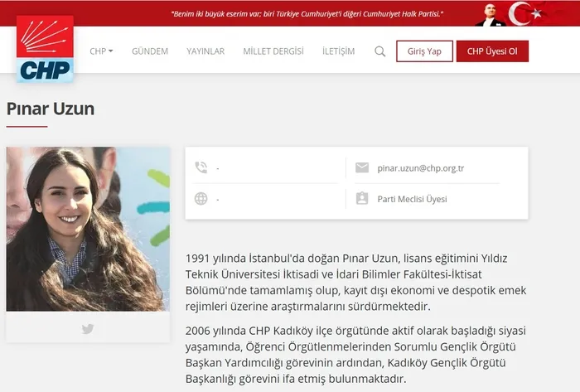Go to YAYINLAR section

pos(205,51)
